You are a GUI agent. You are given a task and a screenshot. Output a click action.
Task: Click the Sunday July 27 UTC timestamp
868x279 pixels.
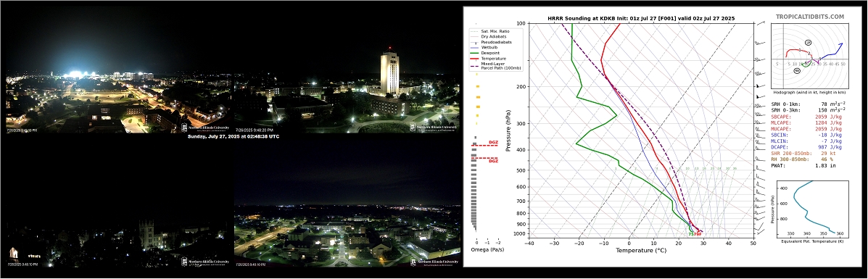click(233, 136)
